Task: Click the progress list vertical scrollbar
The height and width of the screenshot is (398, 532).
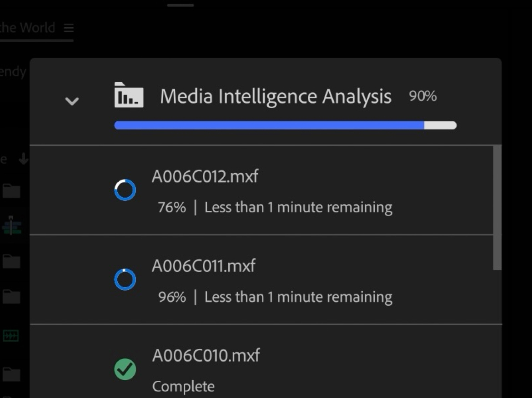Action: 497,208
